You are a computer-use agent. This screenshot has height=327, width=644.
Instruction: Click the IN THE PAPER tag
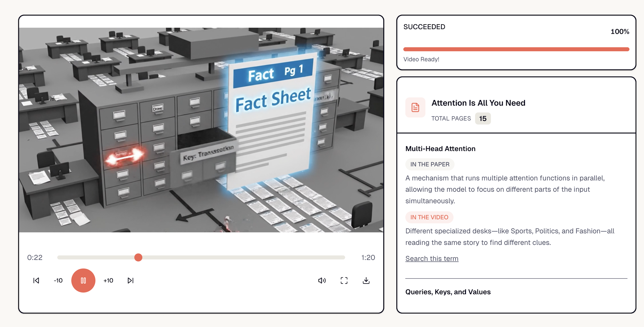430,164
